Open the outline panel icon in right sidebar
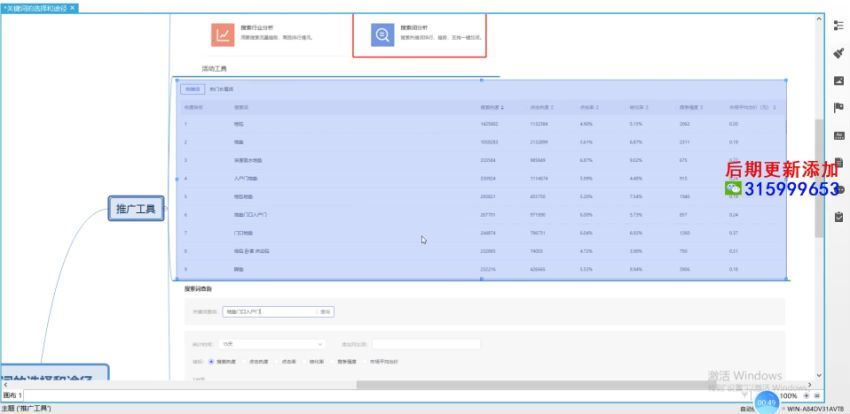850x414 pixels. [x=838, y=25]
